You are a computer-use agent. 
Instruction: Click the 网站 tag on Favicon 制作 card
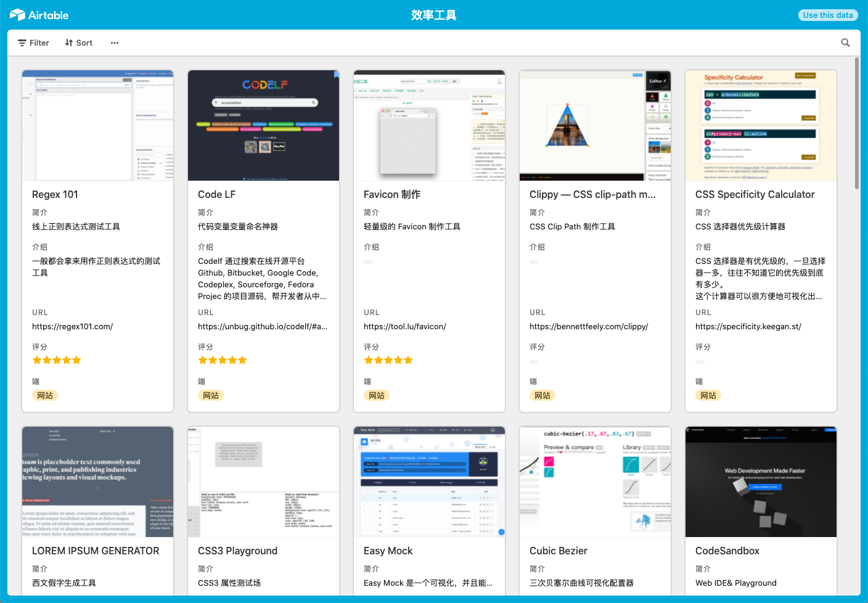click(377, 395)
